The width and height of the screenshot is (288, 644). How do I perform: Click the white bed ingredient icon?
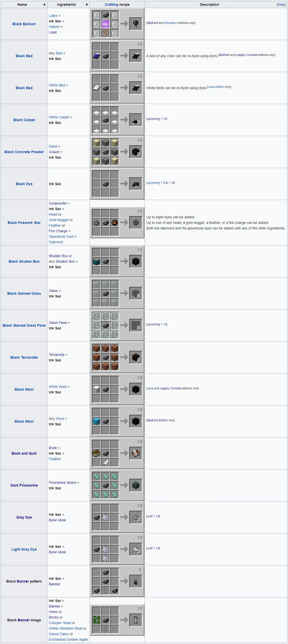pos(97,88)
